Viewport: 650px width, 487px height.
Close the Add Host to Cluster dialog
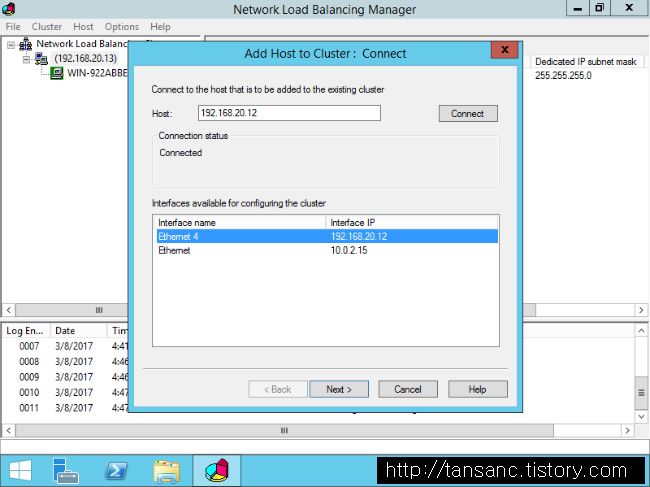[504, 50]
